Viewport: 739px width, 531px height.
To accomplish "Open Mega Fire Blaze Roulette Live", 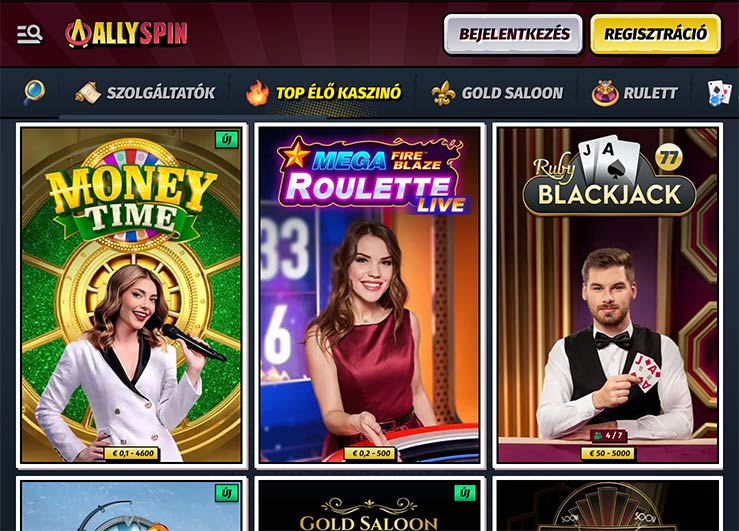I will [370, 295].
